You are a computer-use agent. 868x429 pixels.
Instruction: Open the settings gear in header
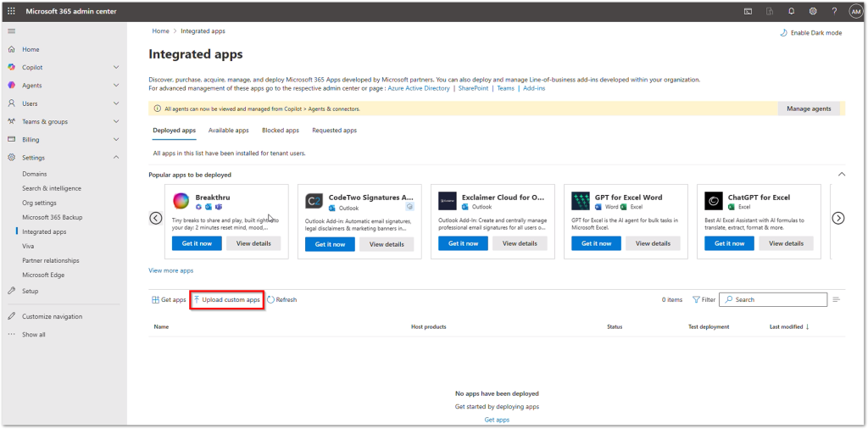[812, 11]
